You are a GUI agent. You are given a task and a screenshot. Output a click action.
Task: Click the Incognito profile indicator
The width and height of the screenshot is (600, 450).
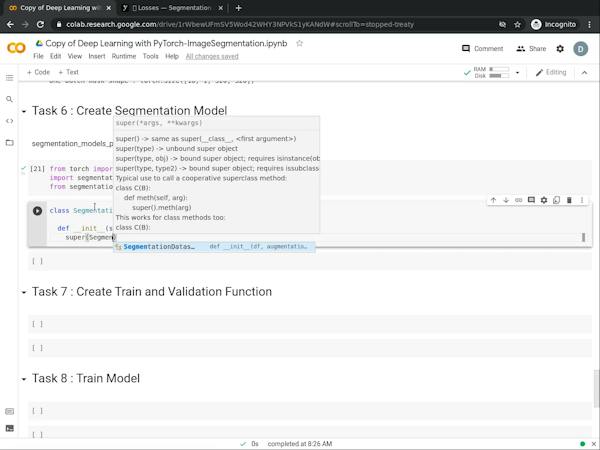click(553, 24)
